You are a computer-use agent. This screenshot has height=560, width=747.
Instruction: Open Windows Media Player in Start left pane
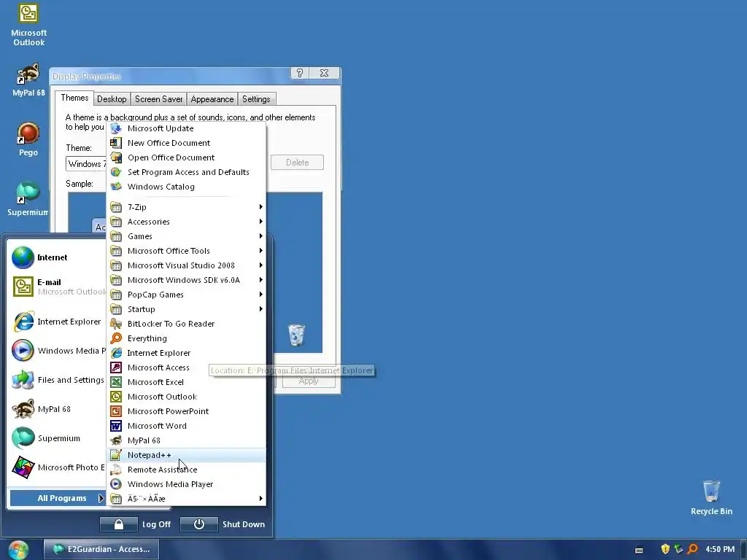tap(57, 351)
